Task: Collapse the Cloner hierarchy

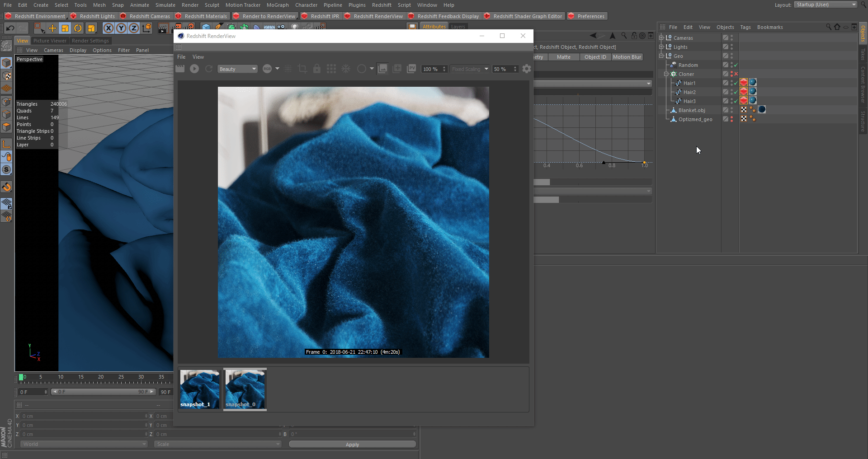Action: [x=666, y=74]
